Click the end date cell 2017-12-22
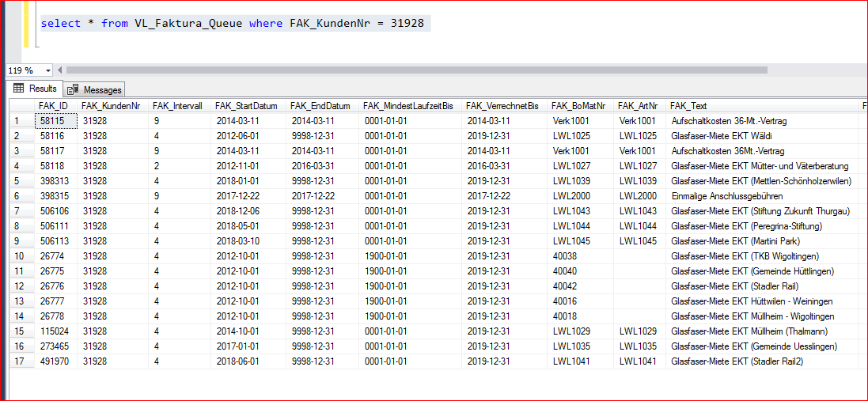 tap(321, 196)
